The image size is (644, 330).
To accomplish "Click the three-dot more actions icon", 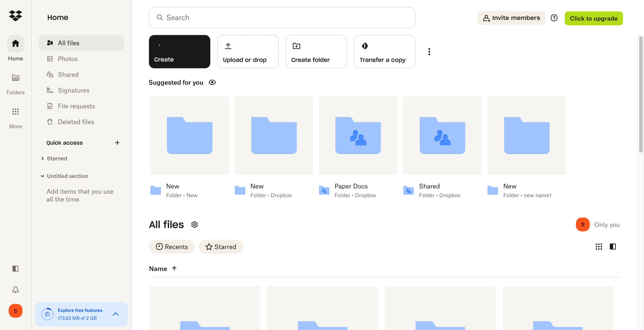I will 429,52.
